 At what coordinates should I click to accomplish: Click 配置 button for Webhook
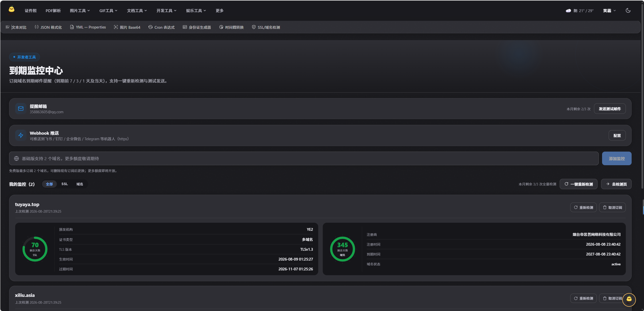617,135
